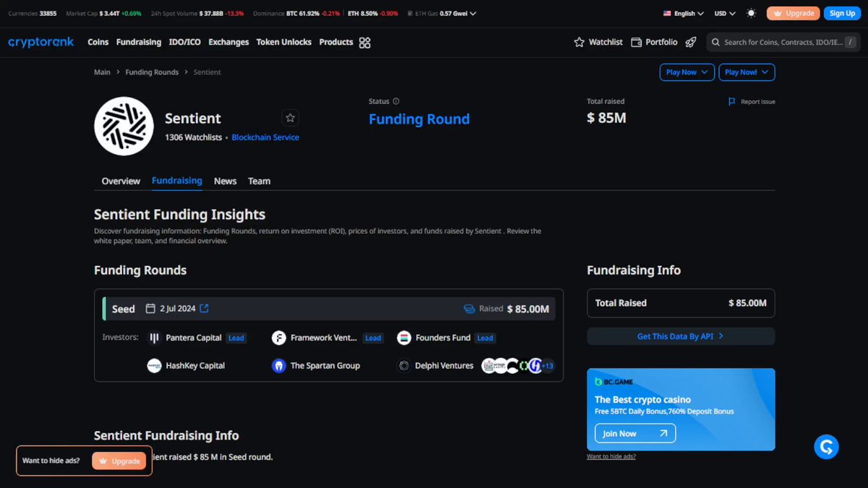Click the calendar icon beside 2 Jul 2024
The width and height of the screenshot is (868, 488).
click(x=150, y=309)
